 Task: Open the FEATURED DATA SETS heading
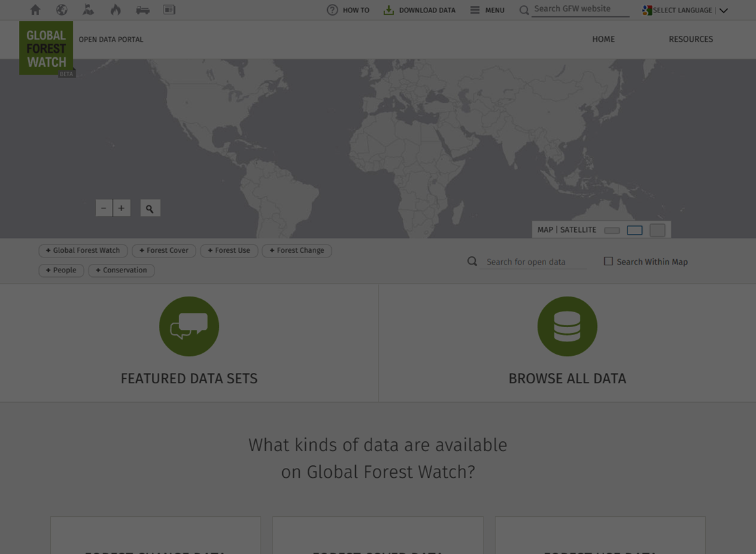189,379
